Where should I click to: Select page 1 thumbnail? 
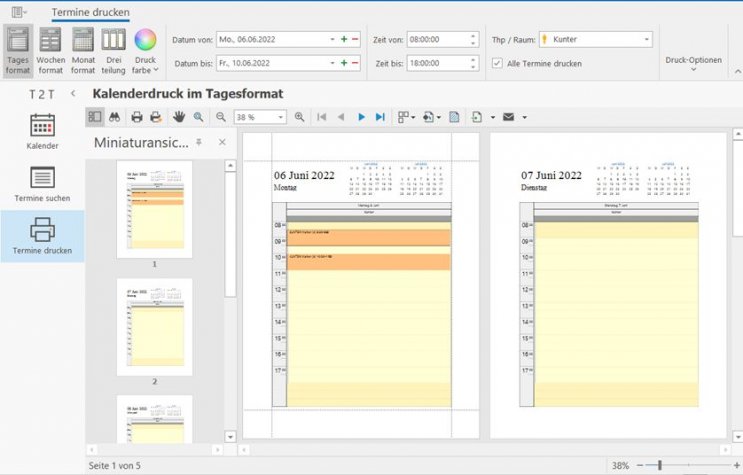click(154, 210)
